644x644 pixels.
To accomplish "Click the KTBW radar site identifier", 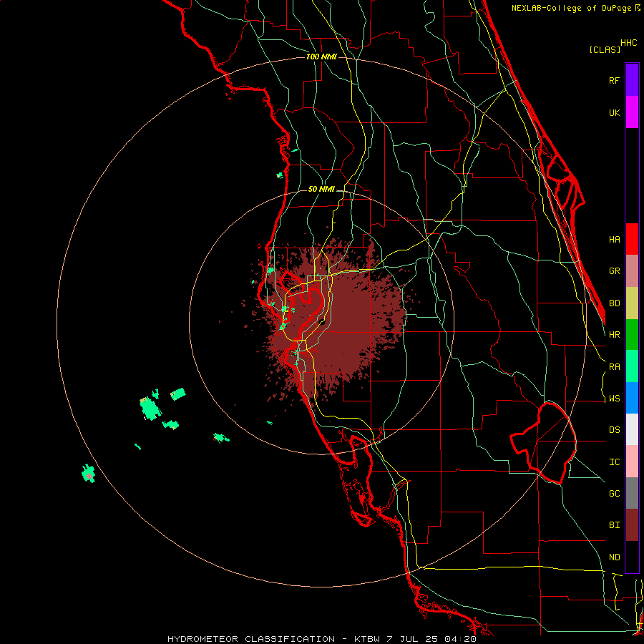I will tap(367, 639).
